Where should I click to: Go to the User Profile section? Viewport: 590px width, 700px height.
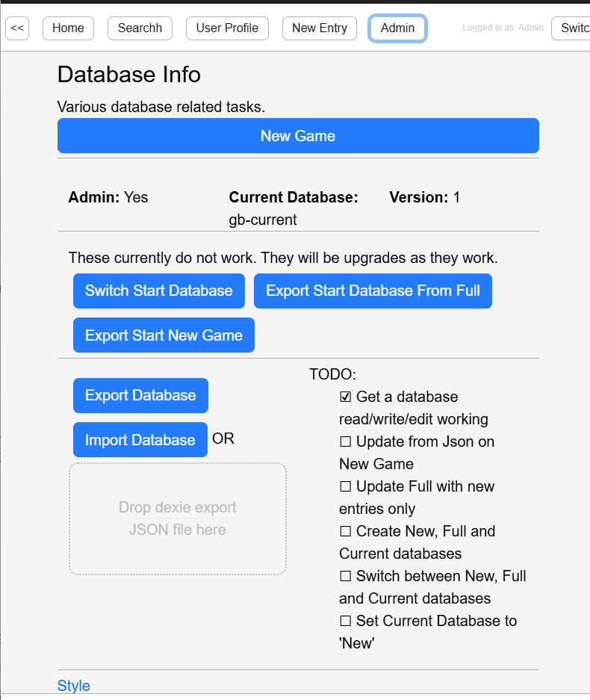tap(227, 28)
